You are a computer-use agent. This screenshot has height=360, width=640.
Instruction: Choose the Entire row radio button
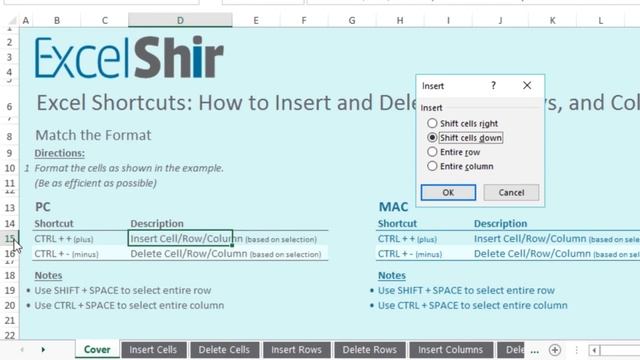coord(453,152)
